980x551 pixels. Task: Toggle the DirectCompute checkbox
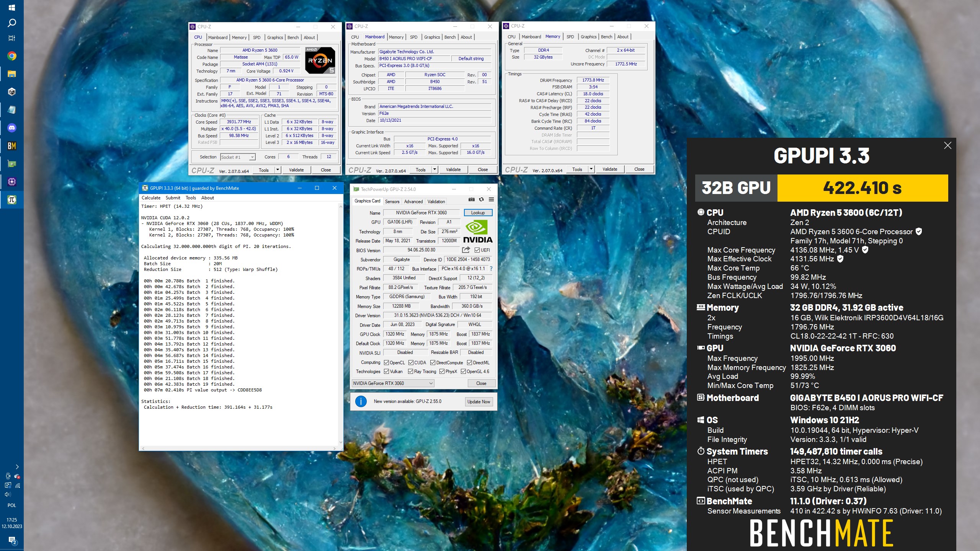point(433,363)
